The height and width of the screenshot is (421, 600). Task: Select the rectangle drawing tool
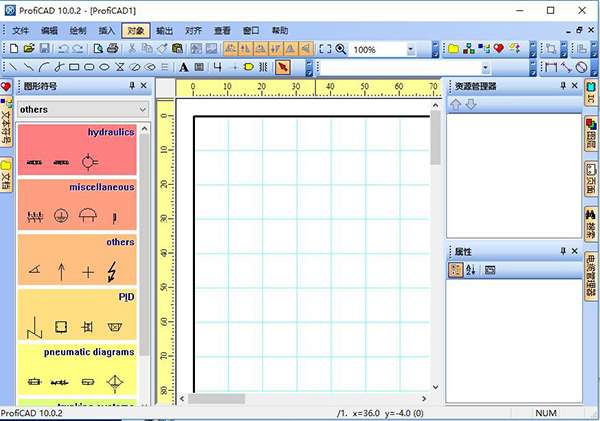click(x=74, y=67)
